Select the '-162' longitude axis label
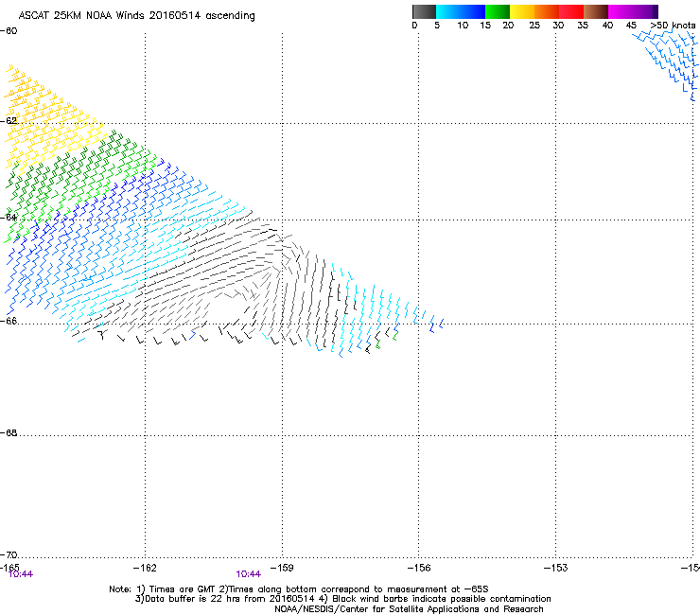Image resolution: width=700 pixels, height=615 pixels. click(x=145, y=568)
